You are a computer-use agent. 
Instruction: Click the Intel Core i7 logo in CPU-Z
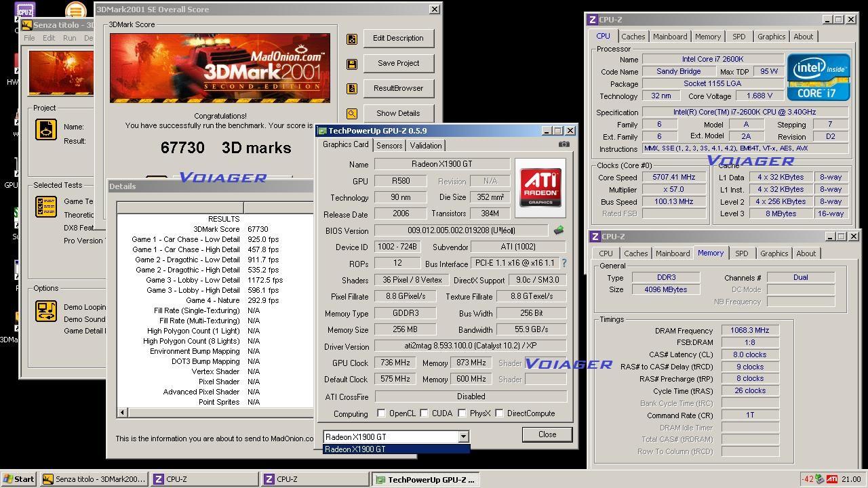click(818, 77)
